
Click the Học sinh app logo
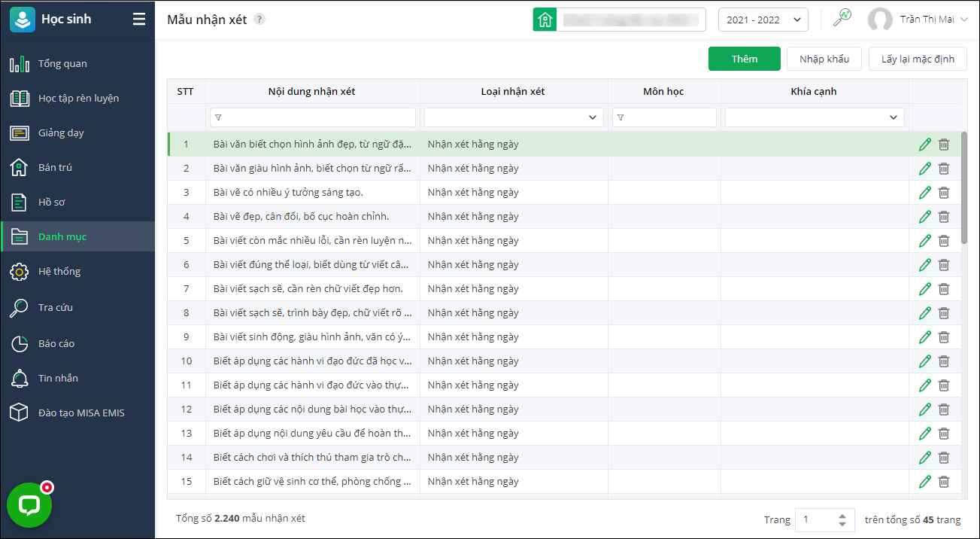click(x=23, y=20)
